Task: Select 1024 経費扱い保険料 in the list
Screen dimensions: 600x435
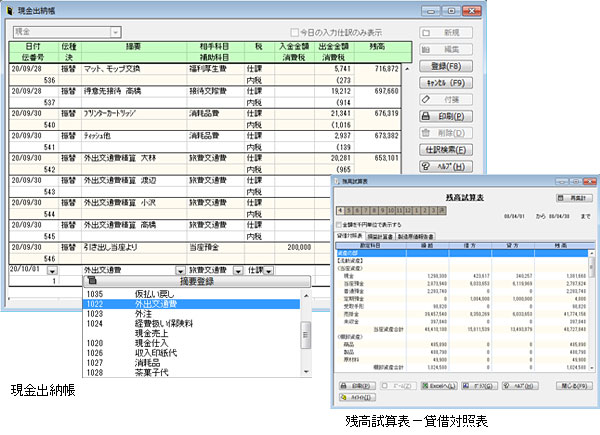Action: tap(191, 324)
